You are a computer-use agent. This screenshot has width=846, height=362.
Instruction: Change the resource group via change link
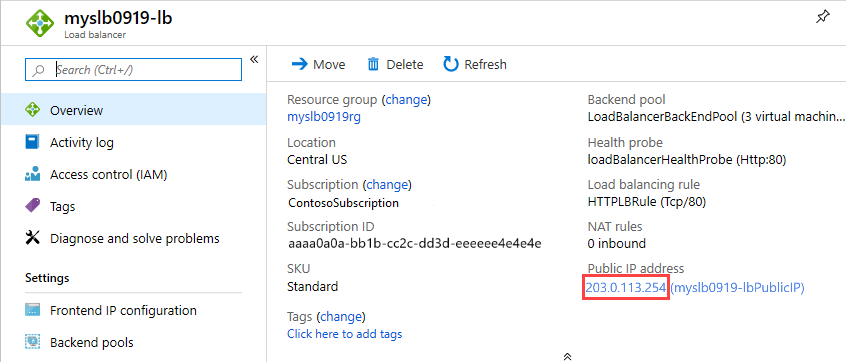click(x=406, y=100)
